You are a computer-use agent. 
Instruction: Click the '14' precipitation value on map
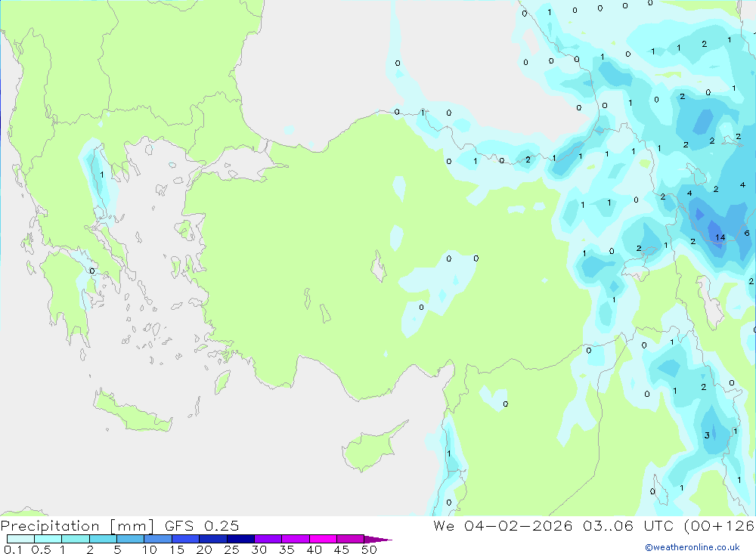click(720, 237)
